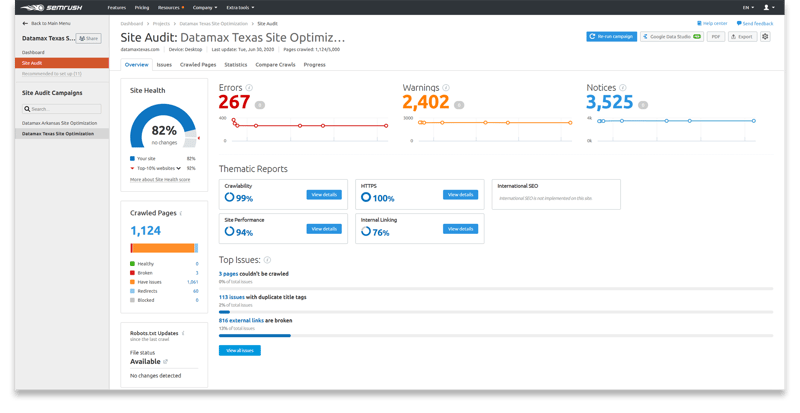View details for the Crawlability report
Viewport: 800px width, 413px height.
click(324, 195)
